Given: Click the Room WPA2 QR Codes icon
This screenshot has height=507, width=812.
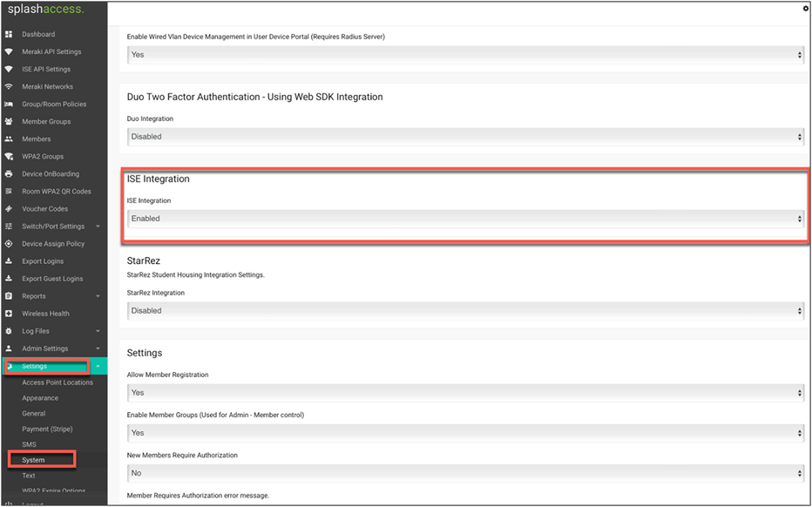Looking at the screenshot, I should [x=9, y=191].
